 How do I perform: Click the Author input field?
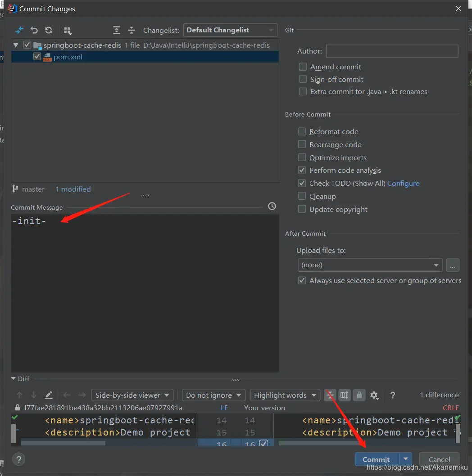pyautogui.click(x=392, y=51)
